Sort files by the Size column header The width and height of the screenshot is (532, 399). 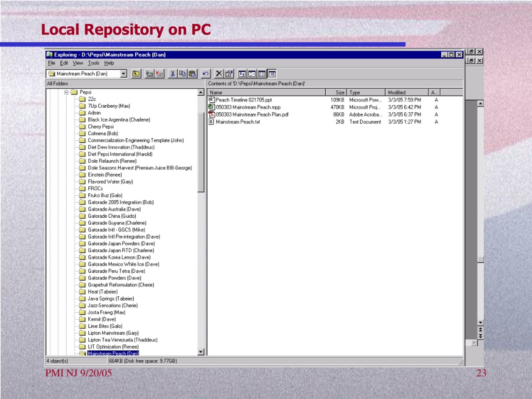click(x=336, y=93)
